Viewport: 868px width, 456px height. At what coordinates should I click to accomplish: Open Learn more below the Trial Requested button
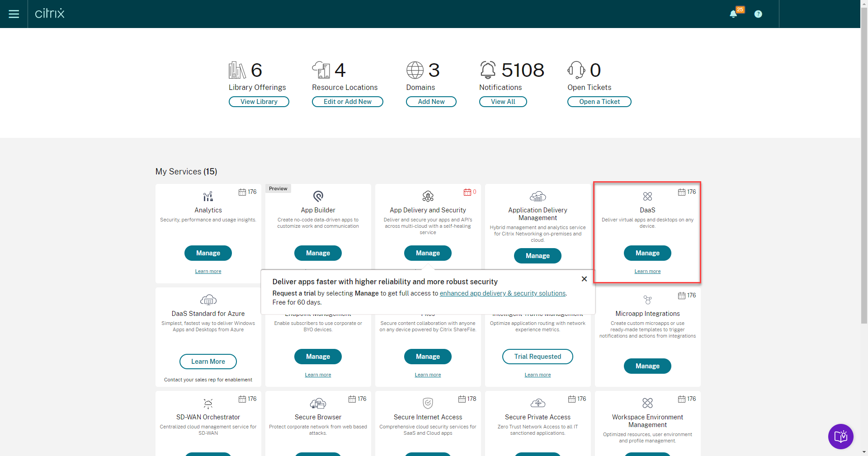coord(538,375)
